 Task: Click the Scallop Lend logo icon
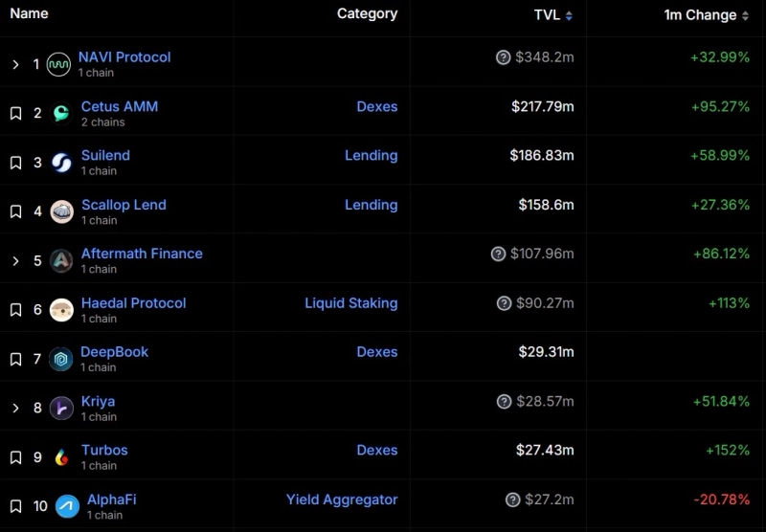pos(61,211)
